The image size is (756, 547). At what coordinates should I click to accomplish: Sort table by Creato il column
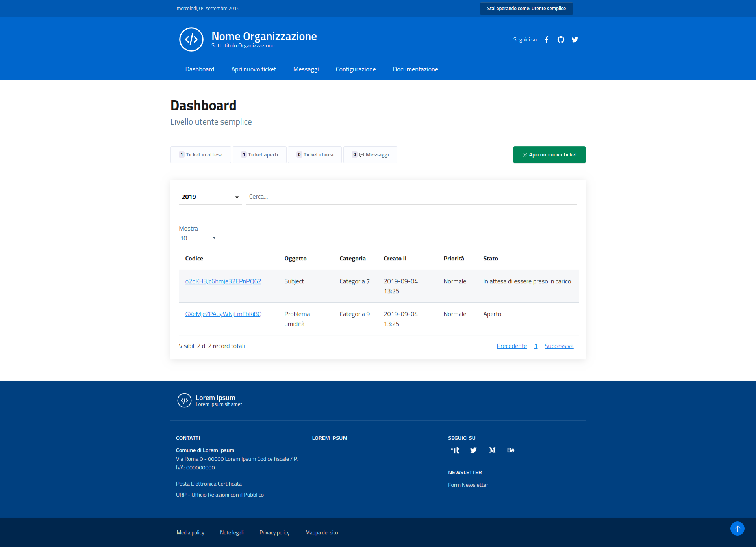point(395,259)
